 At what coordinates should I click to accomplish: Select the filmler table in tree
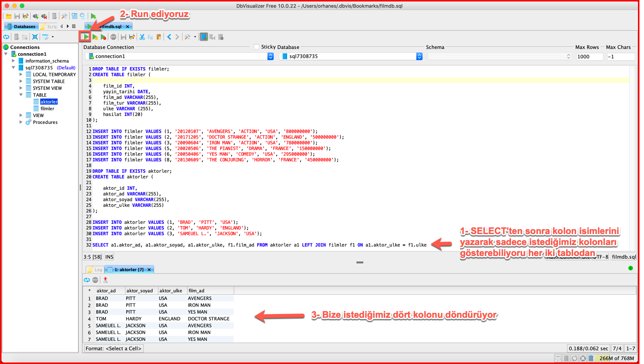[47, 108]
